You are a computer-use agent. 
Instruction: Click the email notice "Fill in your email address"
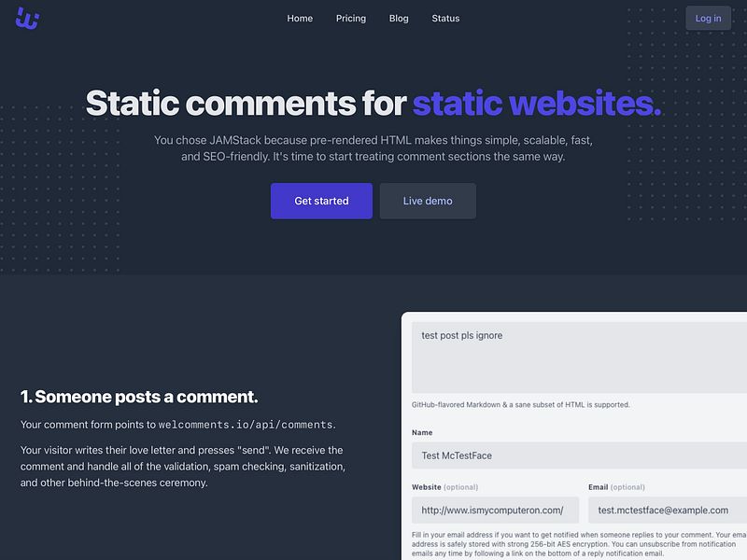click(x=579, y=544)
